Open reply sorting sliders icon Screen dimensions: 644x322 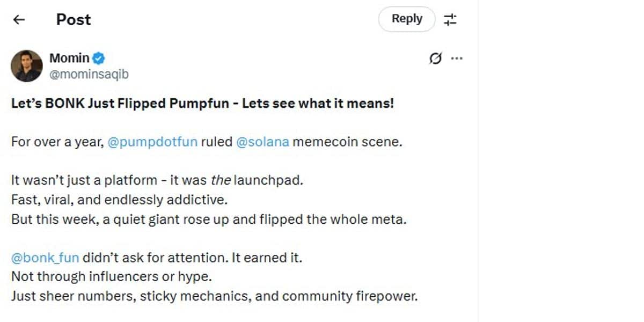(x=450, y=20)
